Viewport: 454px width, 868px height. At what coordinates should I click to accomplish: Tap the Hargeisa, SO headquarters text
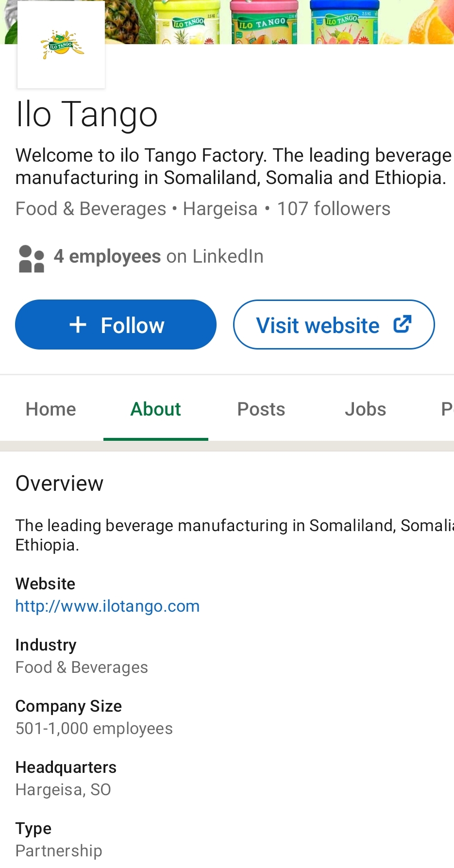(63, 790)
